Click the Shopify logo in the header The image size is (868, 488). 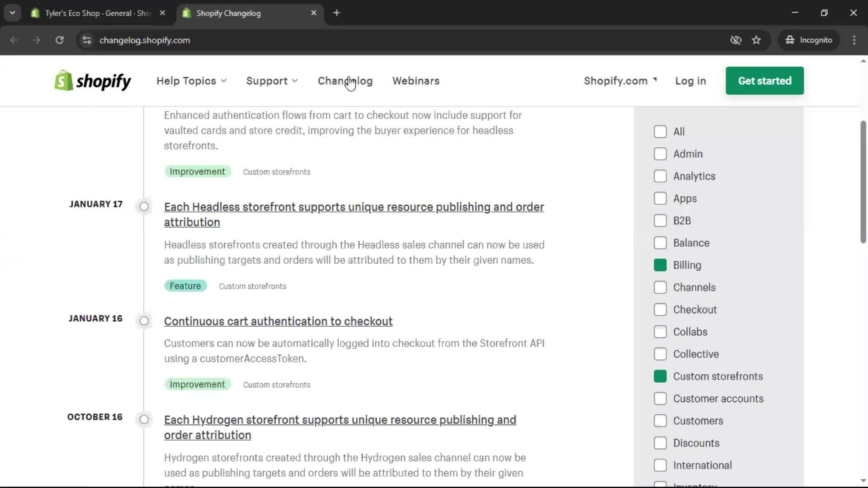click(92, 80)
